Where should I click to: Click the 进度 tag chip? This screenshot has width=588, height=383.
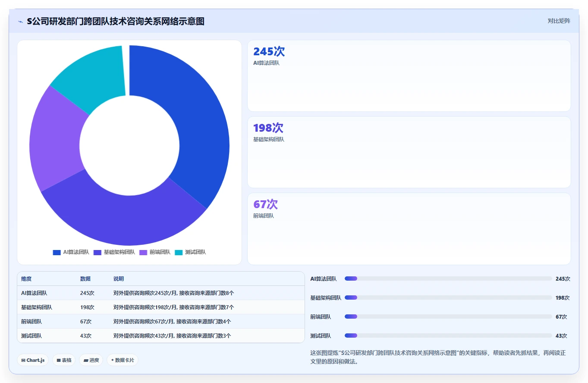[91, 360]
